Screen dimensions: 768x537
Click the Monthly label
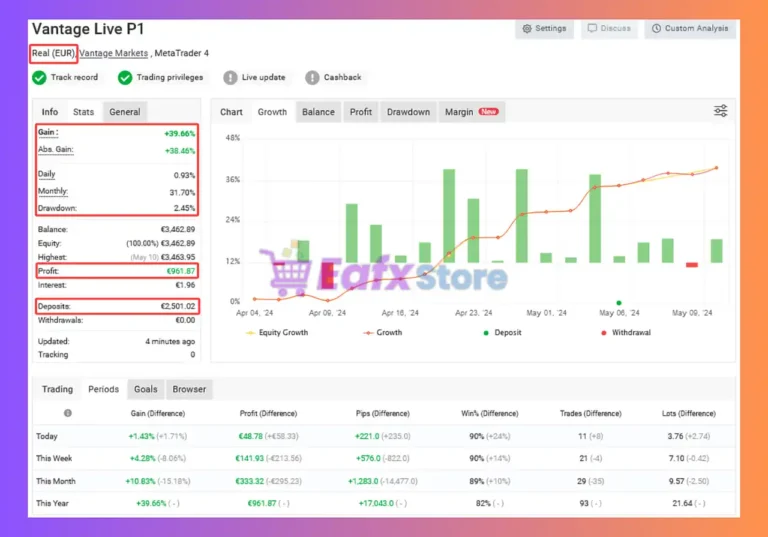(53, 191)
